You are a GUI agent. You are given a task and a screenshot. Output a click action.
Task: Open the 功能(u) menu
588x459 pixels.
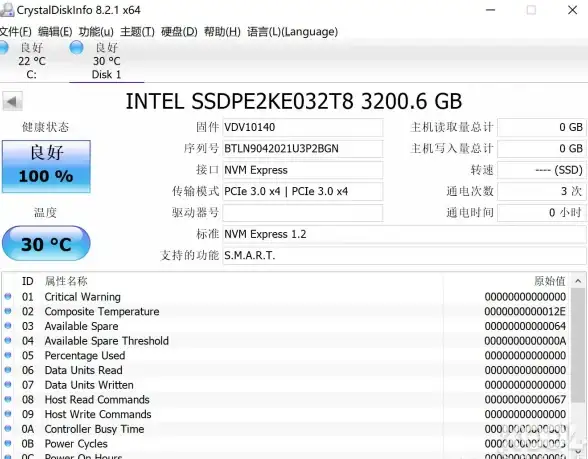[x=96, y=32]
